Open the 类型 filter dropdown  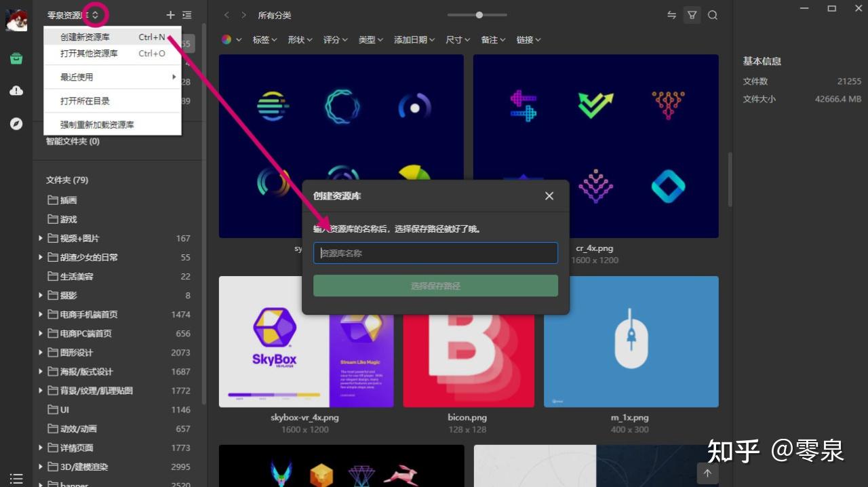point(370,40)
